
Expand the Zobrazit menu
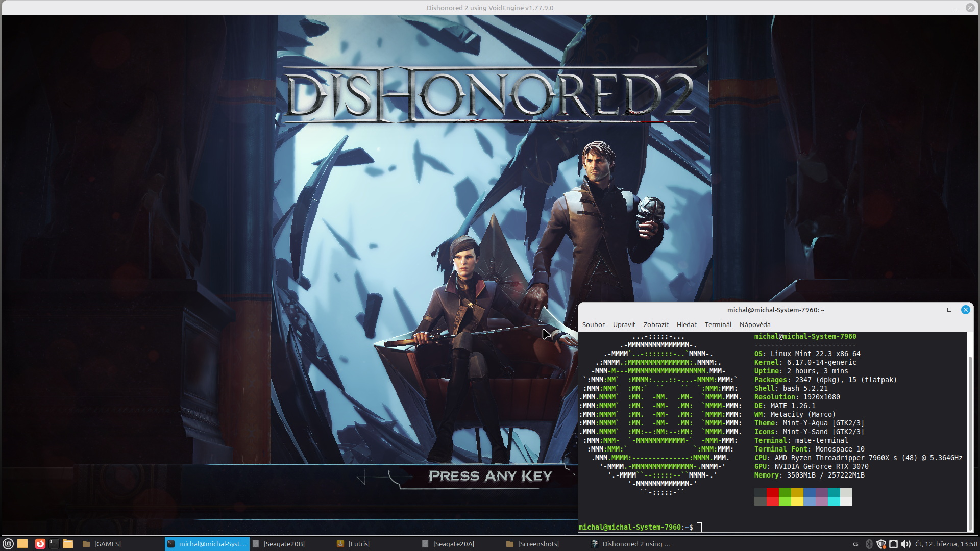[655, 324]
